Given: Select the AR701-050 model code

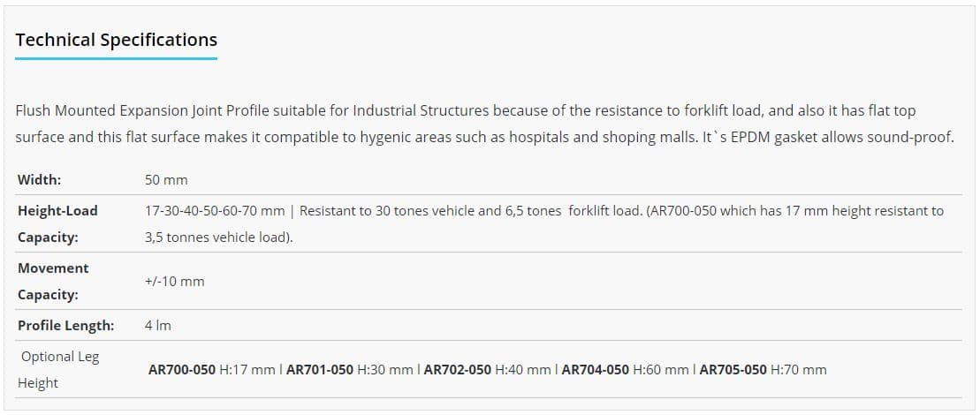Looking at the screenshot, I should tap(320, 370).
